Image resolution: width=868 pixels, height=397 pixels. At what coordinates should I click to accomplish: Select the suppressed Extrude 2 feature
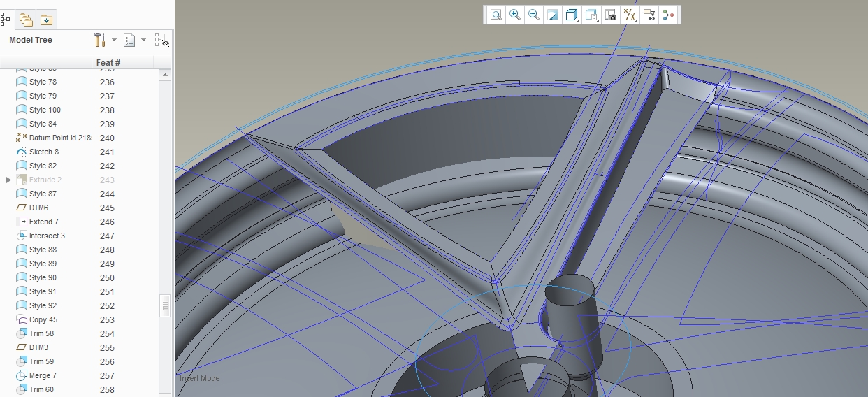tap(45, 180)
